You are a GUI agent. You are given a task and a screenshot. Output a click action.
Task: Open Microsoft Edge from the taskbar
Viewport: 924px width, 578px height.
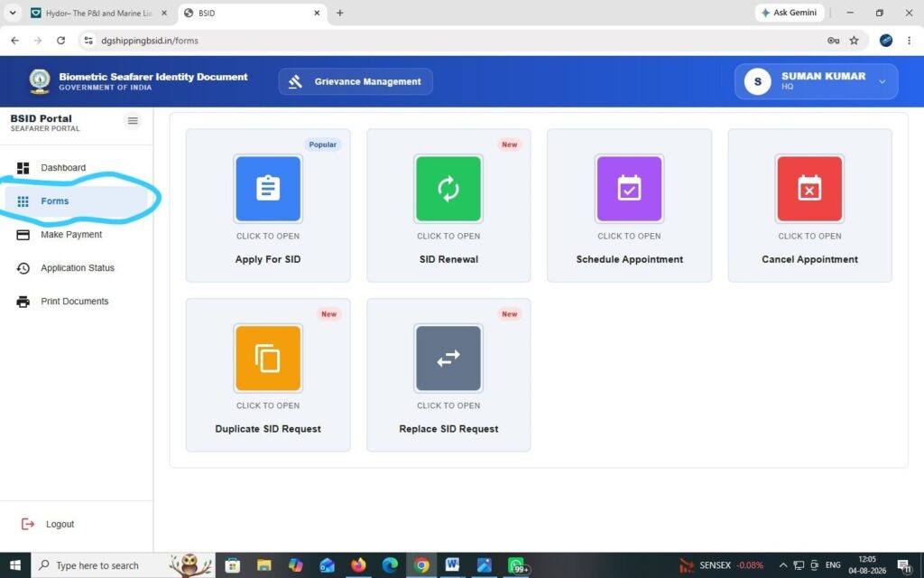(x=390, y=565)
